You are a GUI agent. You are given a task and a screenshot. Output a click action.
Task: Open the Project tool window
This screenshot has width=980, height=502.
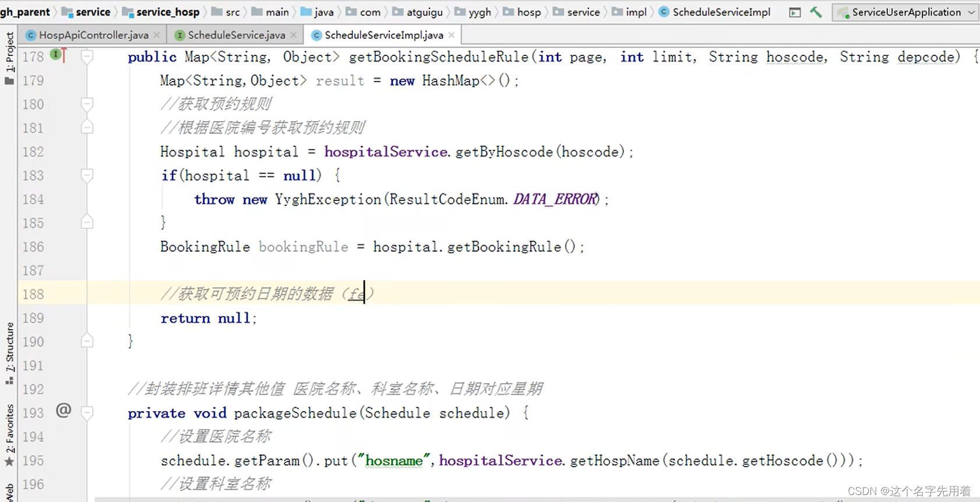point(9,57)
